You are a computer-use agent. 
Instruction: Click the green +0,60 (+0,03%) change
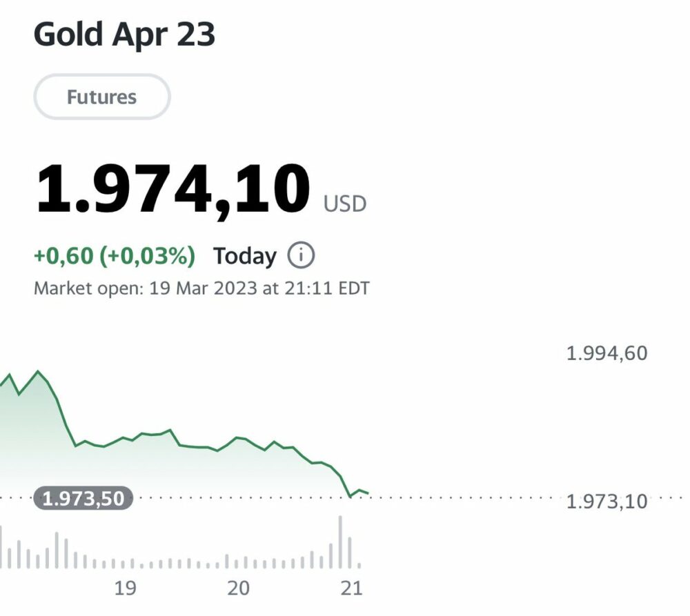click(x=115, y=256)
